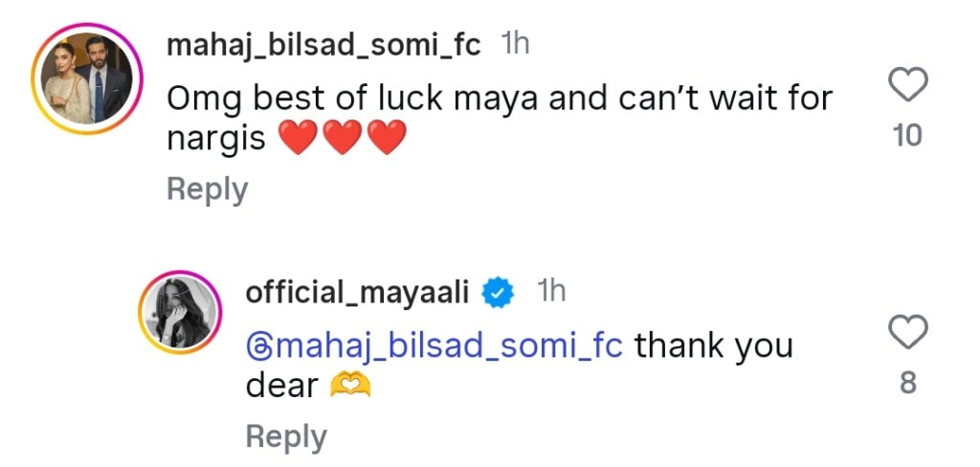Click the 1h timestamp beside the verified badge
The width and height of the screenshot is (980, 467).
pyautogui.click(x=551, y=292)
